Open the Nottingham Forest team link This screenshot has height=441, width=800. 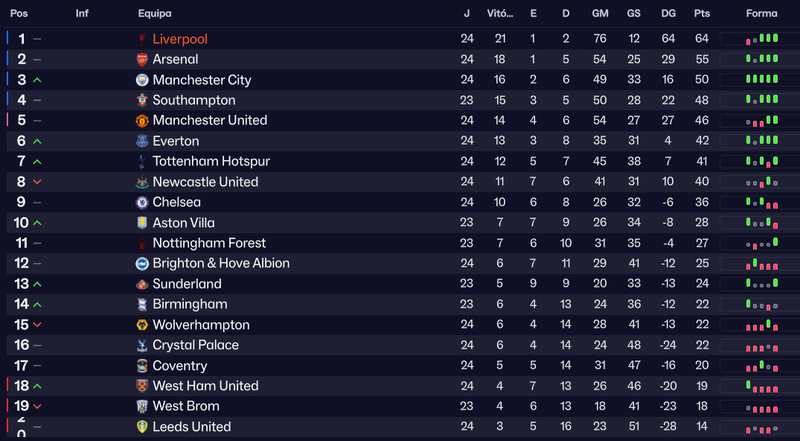(209, 243)
